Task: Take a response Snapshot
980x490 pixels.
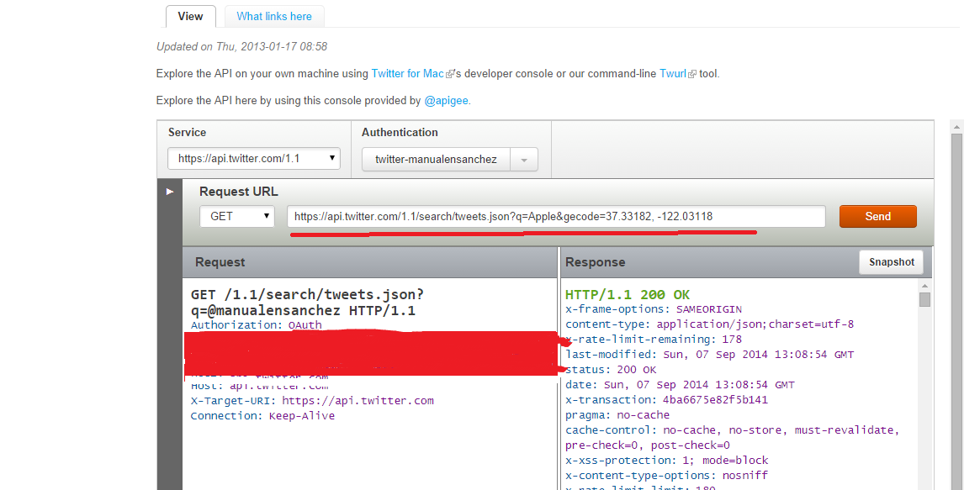Action: [891, 262]
